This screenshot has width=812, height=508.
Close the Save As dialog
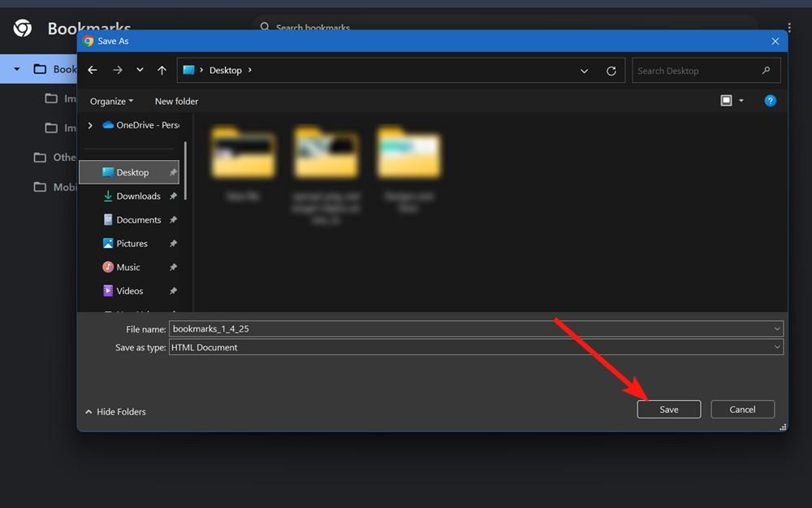click(x=775, y=41)
